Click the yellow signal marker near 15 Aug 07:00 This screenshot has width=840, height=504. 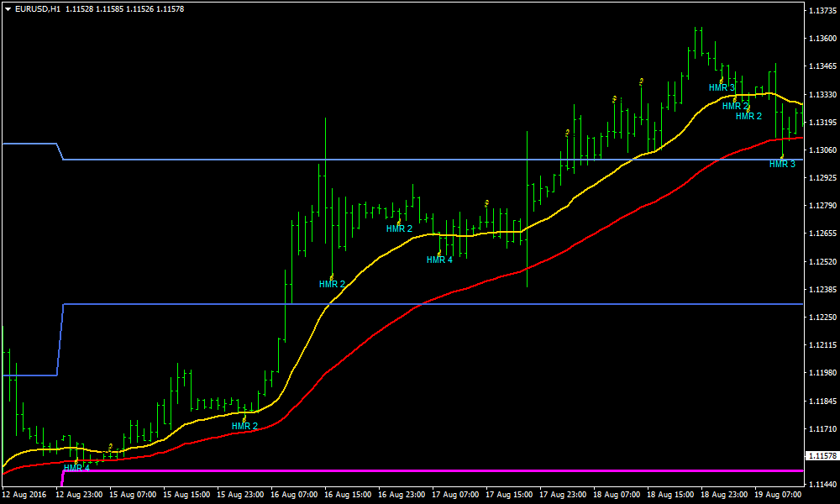point(110,447)
